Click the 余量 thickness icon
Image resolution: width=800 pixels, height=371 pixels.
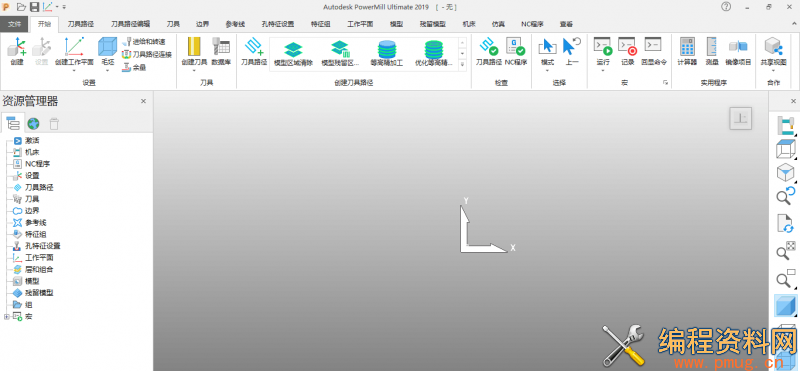(x=134, y=67)
